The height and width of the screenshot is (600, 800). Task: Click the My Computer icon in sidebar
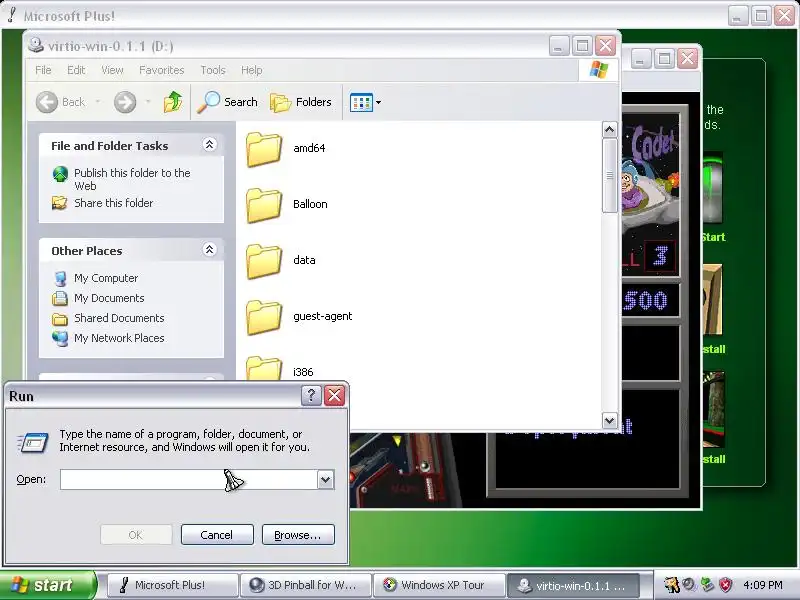click(x=60, y=279)
